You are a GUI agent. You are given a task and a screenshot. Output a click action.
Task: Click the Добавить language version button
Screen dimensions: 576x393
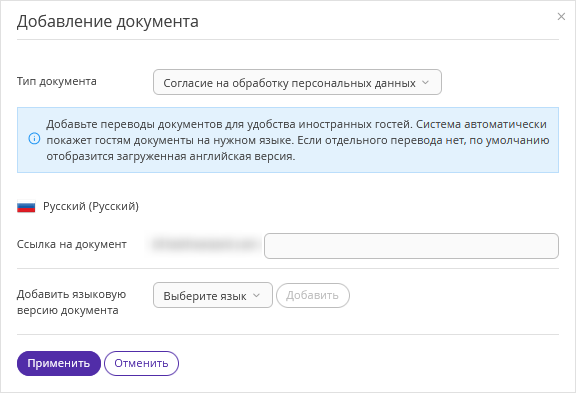click(313, 295)
